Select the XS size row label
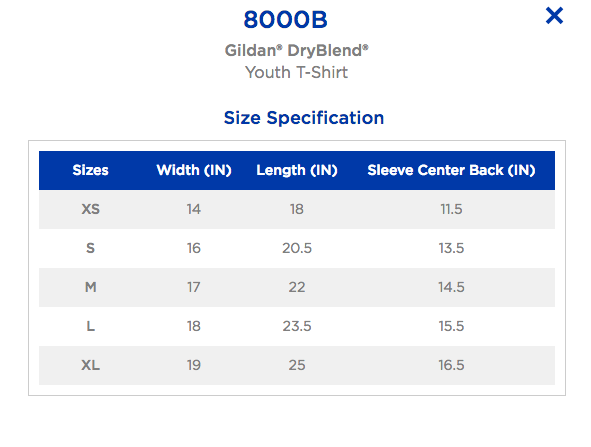This screenshot has width=591, height=447. point(90,209)
